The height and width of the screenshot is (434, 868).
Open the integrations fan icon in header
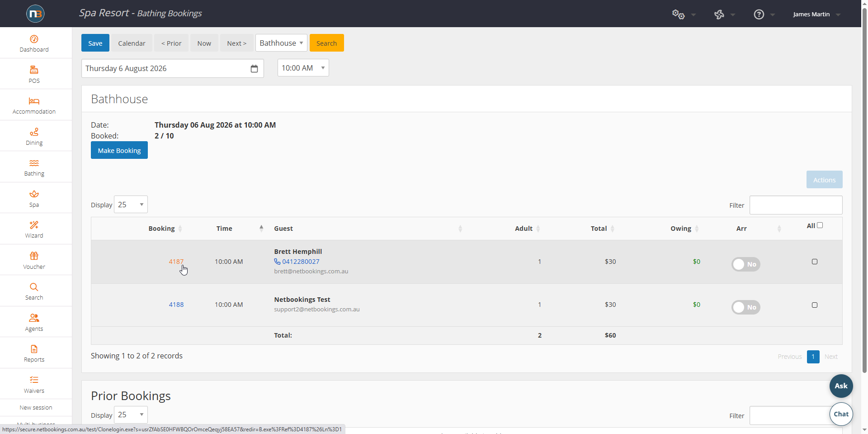pyautogui.click(x=719, y=14)
